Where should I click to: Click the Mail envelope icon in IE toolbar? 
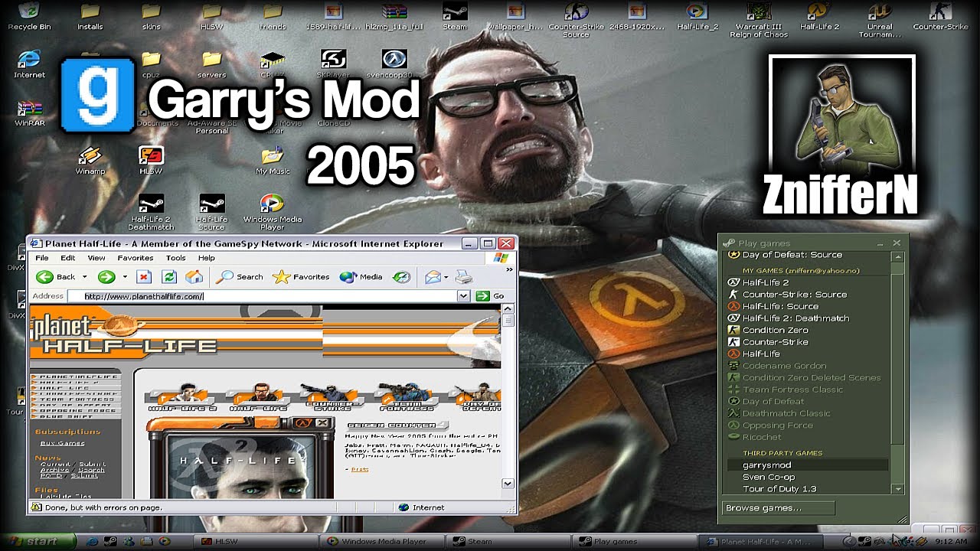[x=433, y=276]
